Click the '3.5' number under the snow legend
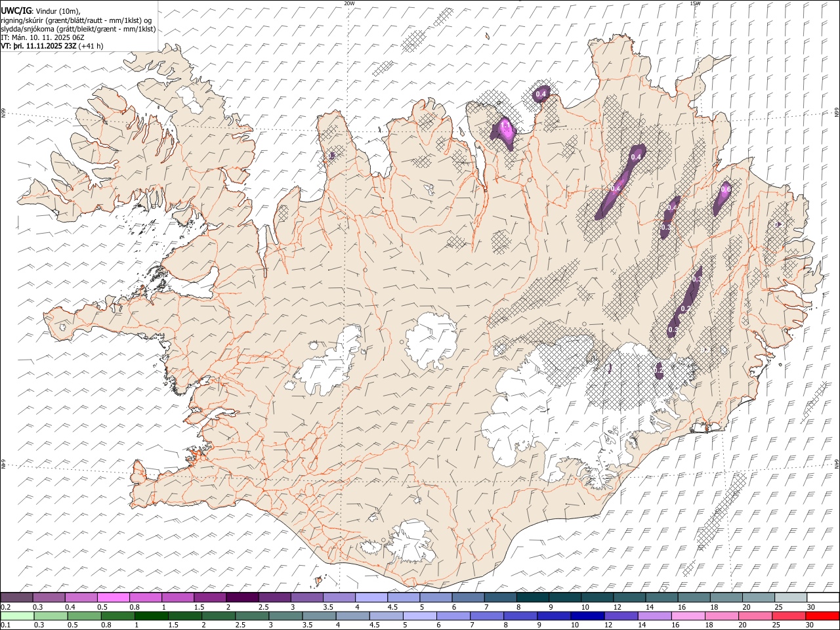 [x=327, y=607]
